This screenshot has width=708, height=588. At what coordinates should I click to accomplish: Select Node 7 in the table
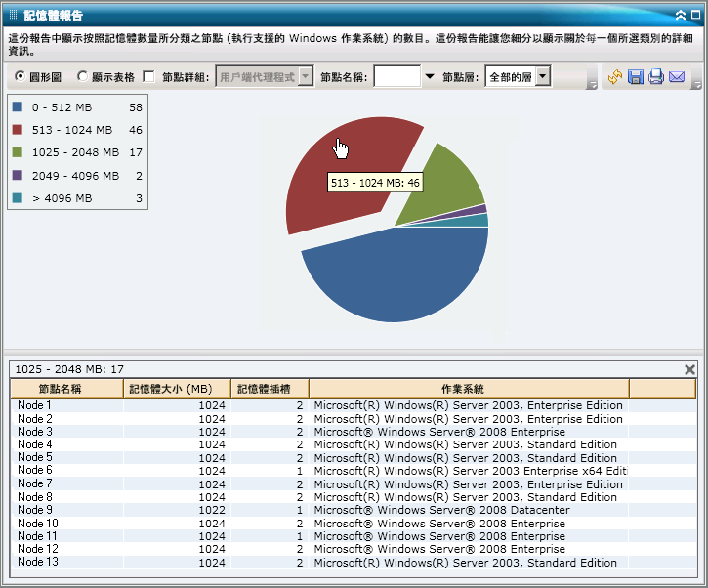35,483
